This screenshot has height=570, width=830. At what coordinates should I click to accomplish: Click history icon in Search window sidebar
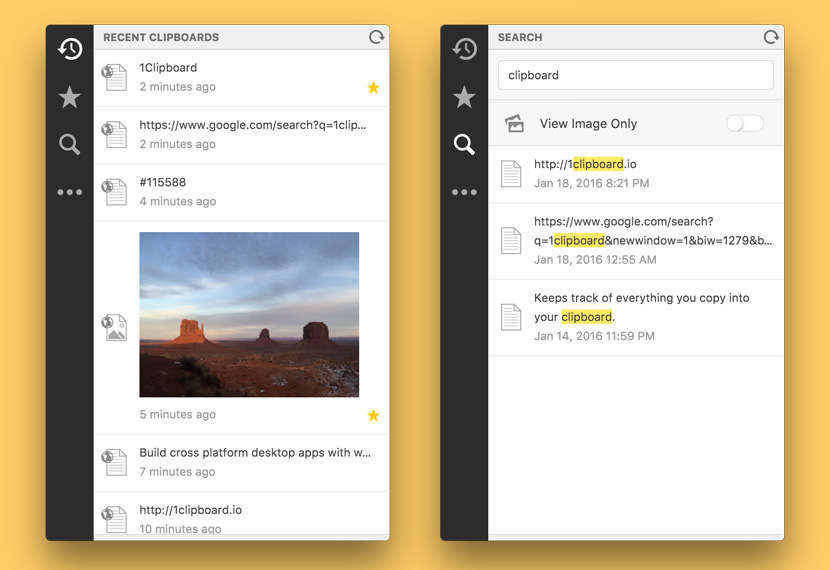[464, 49]
